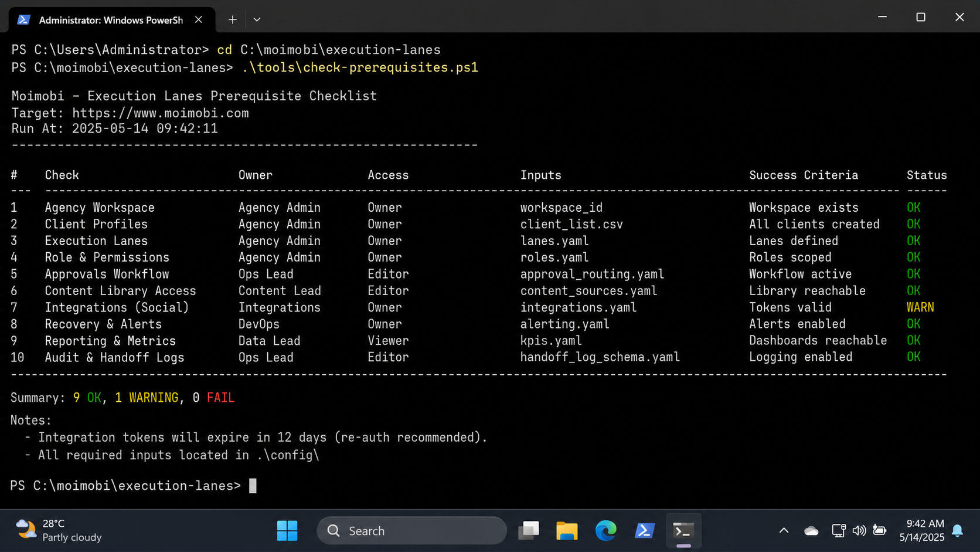Viewport: 980px width, 552px height.
Task: Expand the new tab profile dropdown chevron
Action: tap(257, 20)
